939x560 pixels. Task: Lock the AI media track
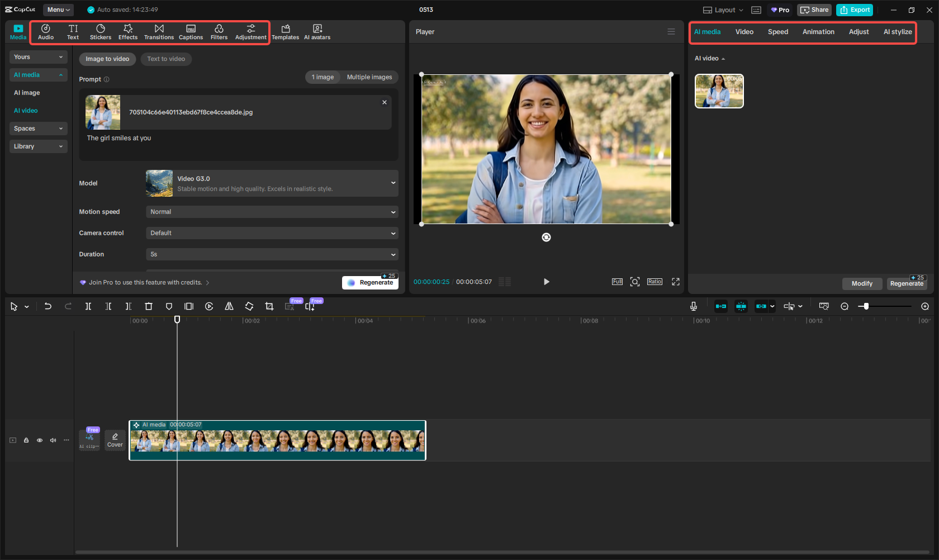pos(26,440)
